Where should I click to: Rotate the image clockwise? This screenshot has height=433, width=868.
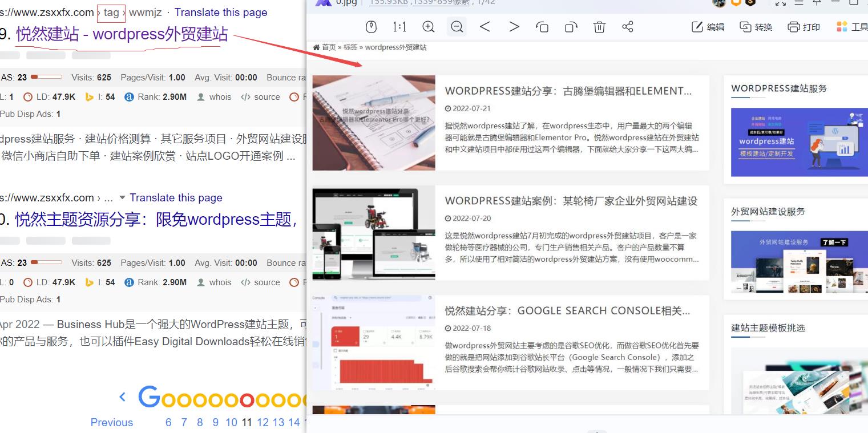point(571,27)
